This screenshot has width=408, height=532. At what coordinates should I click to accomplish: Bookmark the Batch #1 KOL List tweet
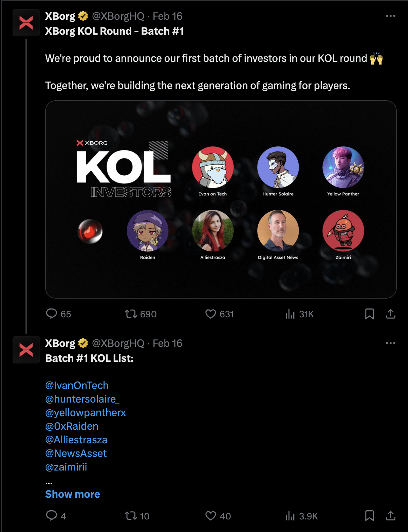pyautogui.click(x=369, y=516)
